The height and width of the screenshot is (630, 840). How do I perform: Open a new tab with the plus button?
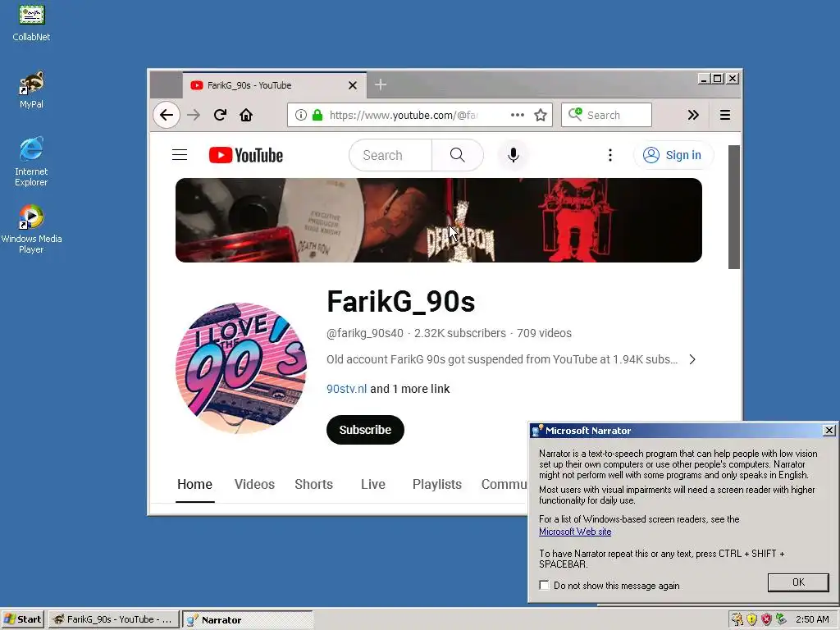(381, 84)
